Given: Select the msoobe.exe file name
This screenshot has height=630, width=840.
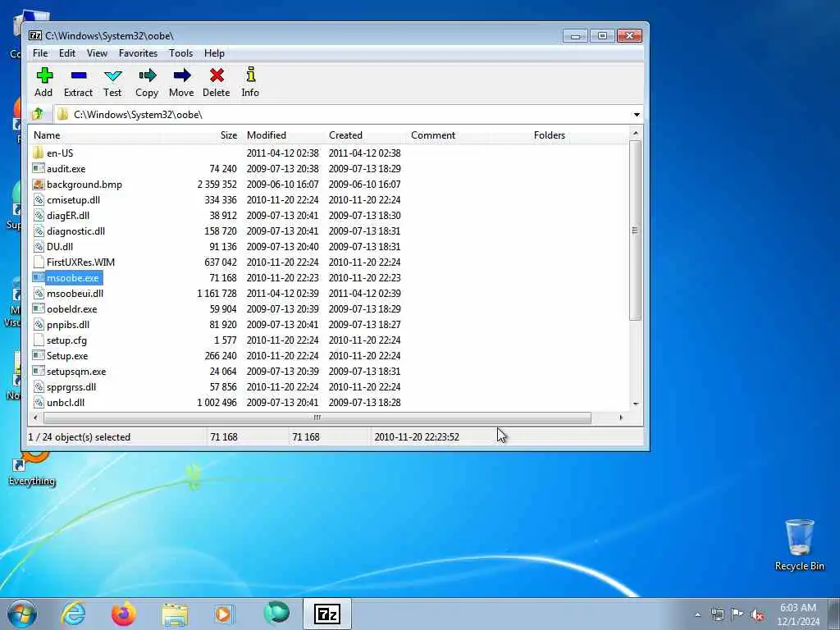Looking at the screenshot, I should (73, 277).
